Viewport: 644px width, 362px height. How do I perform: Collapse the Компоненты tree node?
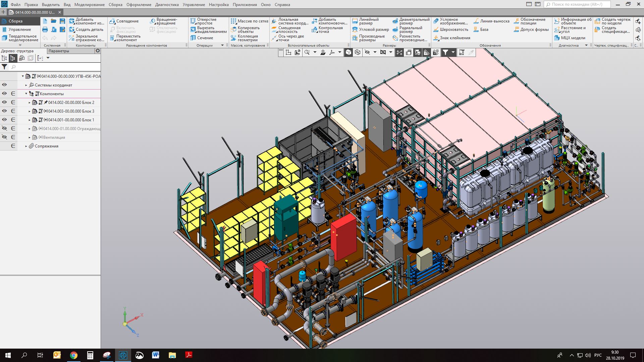point(26,94)
